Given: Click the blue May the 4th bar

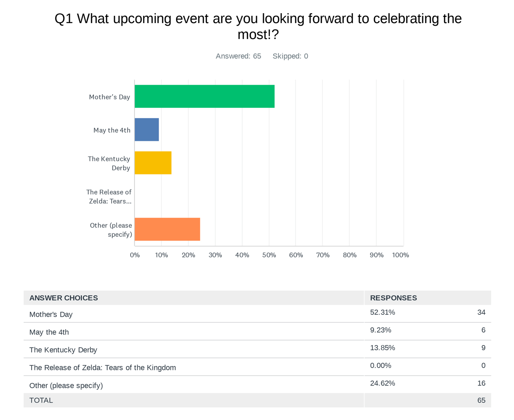Looking at the screenshot, I should 146,129.
